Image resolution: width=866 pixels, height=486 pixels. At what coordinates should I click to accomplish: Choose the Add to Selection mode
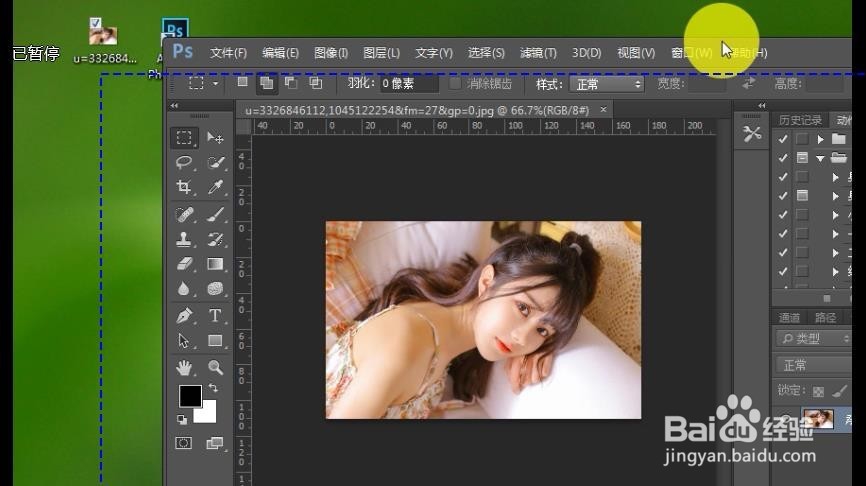point(267,83)
